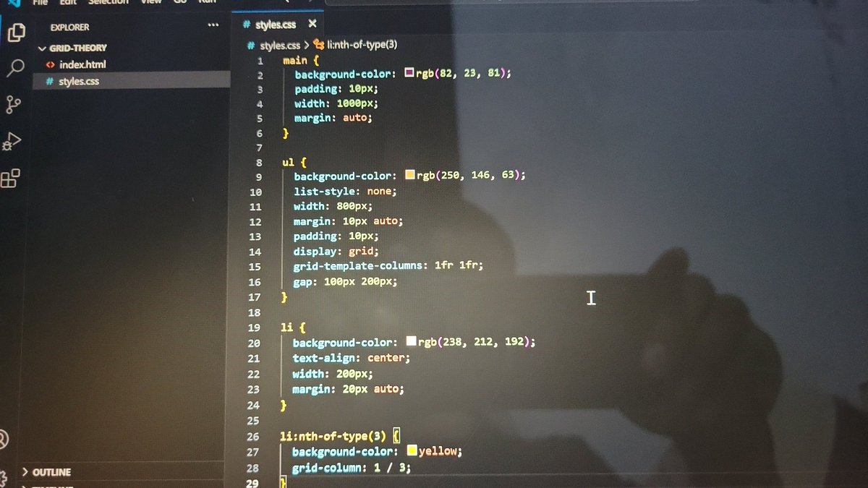The width and height of the screenshot is (868, 488).
Task: Click the Accounts icon near the activity bar bottom
Action: pos(4,437)
